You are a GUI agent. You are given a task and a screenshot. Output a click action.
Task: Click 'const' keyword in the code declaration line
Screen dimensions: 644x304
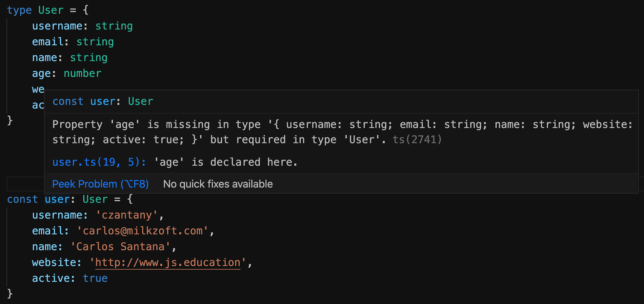pyautogui.click(x=22, y=199)
